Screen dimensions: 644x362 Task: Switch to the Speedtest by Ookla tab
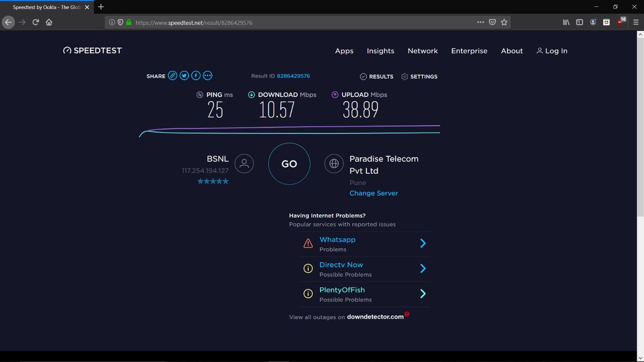tap(46, 7)
